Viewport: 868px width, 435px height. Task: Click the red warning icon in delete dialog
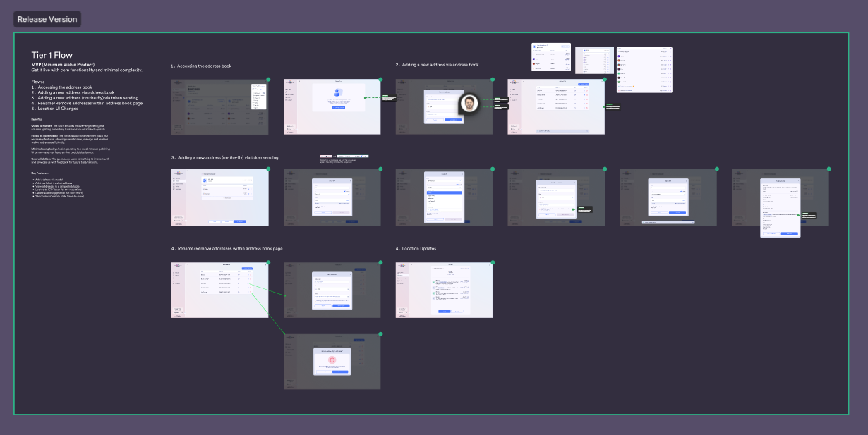pyautogui.click(x=332, y=359)
